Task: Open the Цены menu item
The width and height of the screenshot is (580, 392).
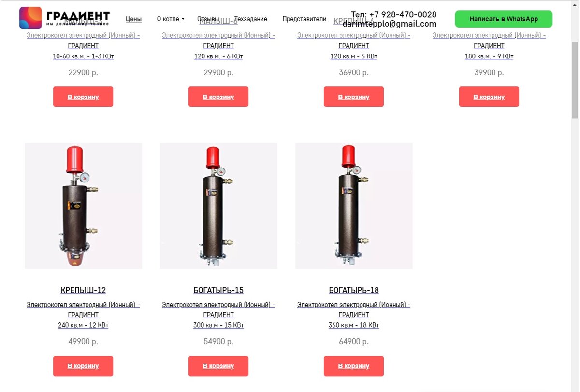Action: click(133, 19)
